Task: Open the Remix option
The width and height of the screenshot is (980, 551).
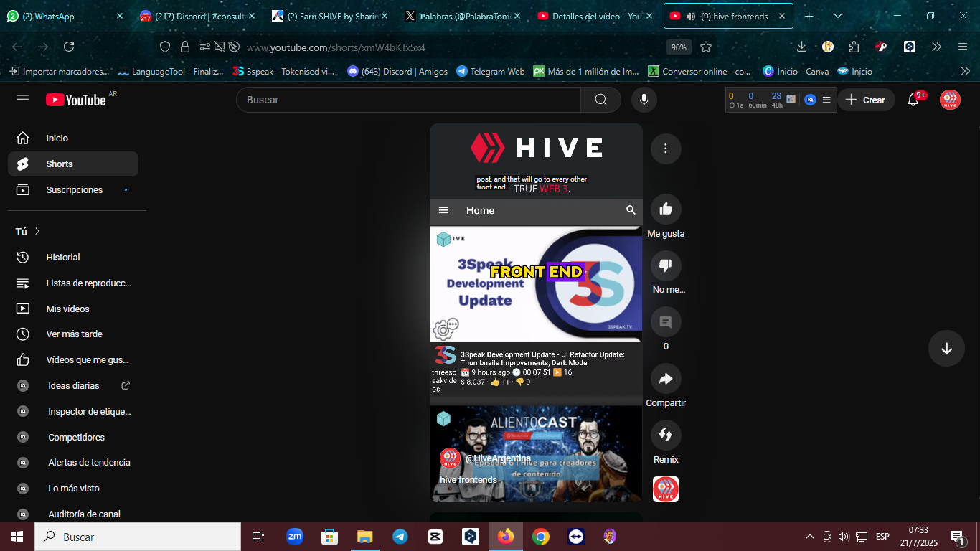Action: click(x=666, y=435)
